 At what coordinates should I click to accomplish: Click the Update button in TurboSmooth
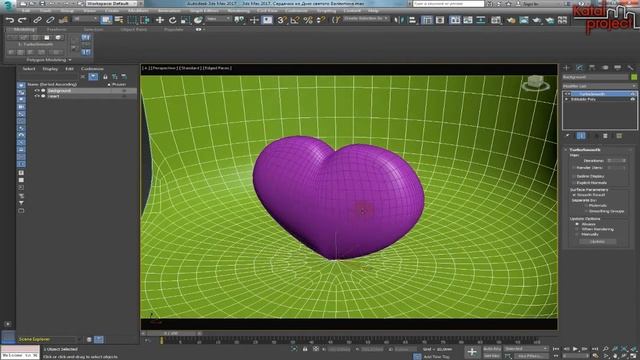click(x=598, y=242)
